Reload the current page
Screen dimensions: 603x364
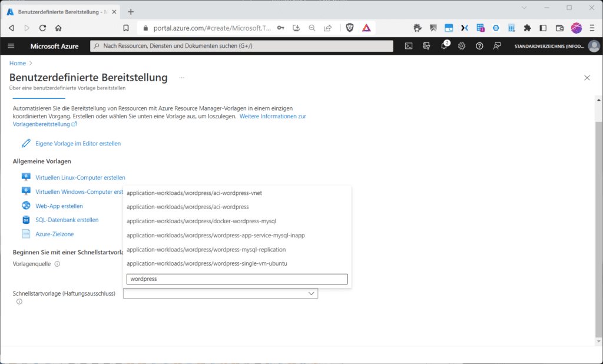(x=42, y=28)
